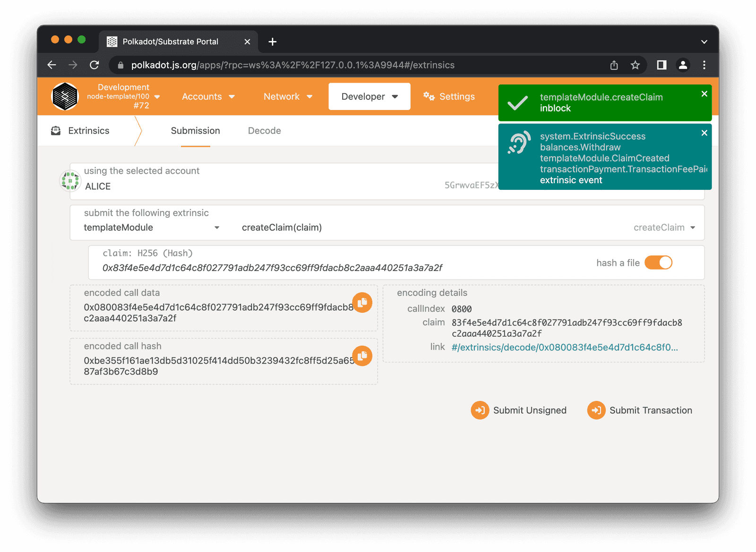756x552 pixels.
Task: Copy the encoded call data
Action: click(x=362, y=303)
